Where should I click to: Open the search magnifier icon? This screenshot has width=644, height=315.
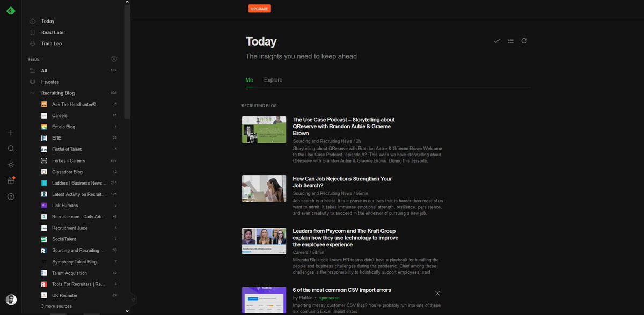[x=11, y=149]
